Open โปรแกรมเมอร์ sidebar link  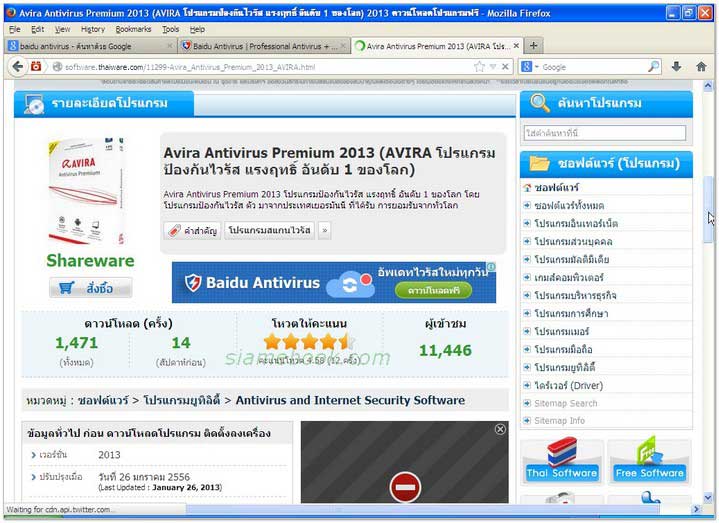pos(561,331)
